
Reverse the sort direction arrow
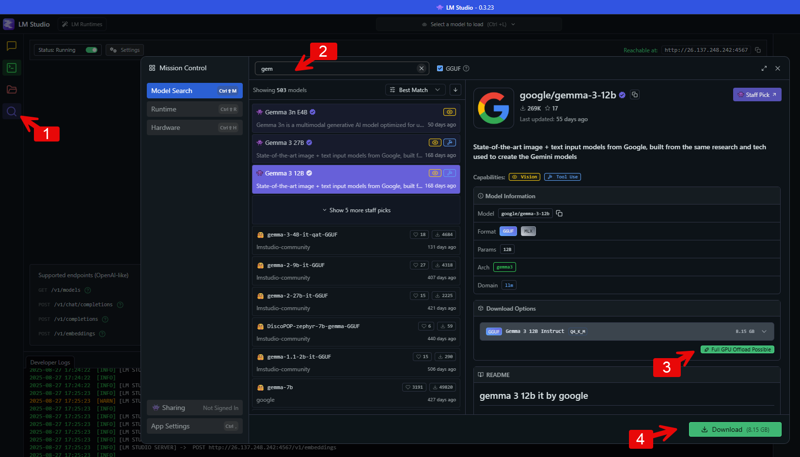455,90
